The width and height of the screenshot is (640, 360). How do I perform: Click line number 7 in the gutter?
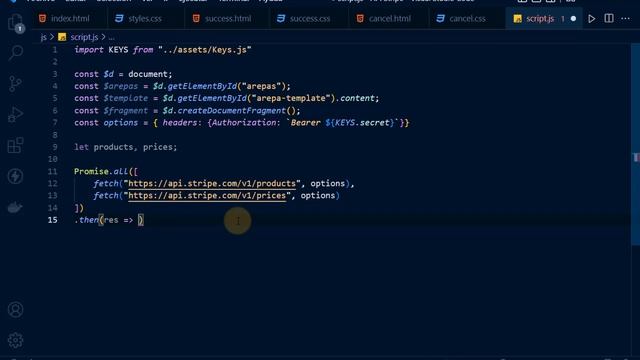coord(54,123)
